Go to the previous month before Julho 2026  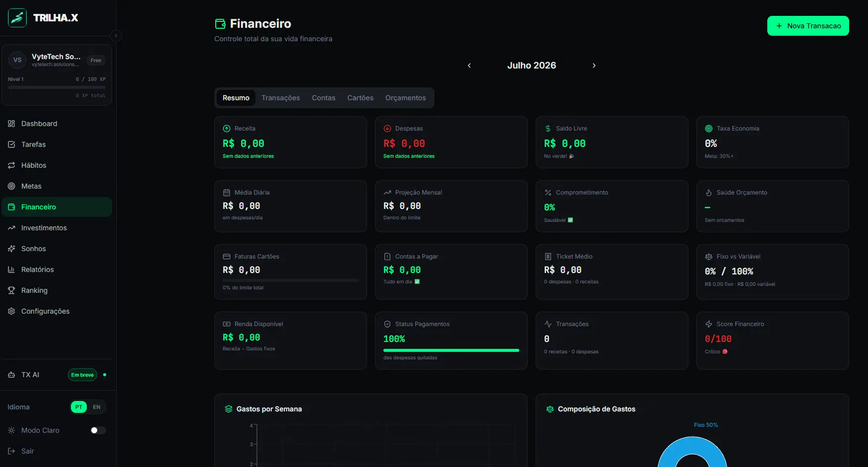tap(469, 66)
